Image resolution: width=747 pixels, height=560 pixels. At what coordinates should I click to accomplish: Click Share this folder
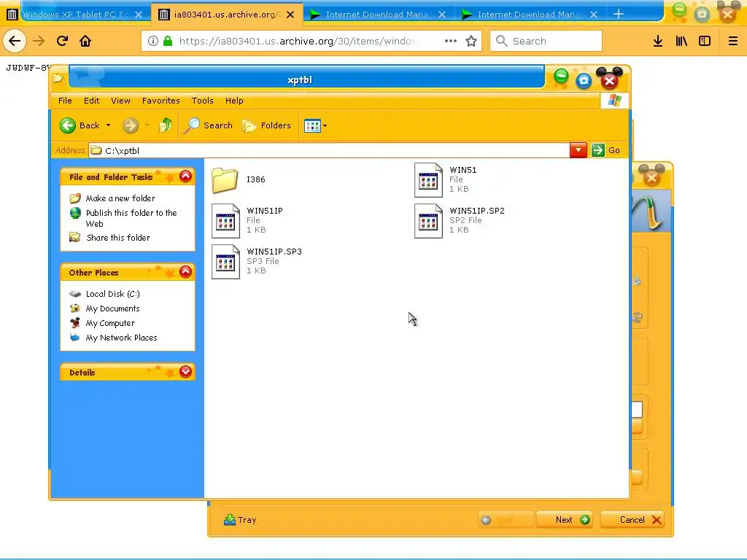point(117,238)
